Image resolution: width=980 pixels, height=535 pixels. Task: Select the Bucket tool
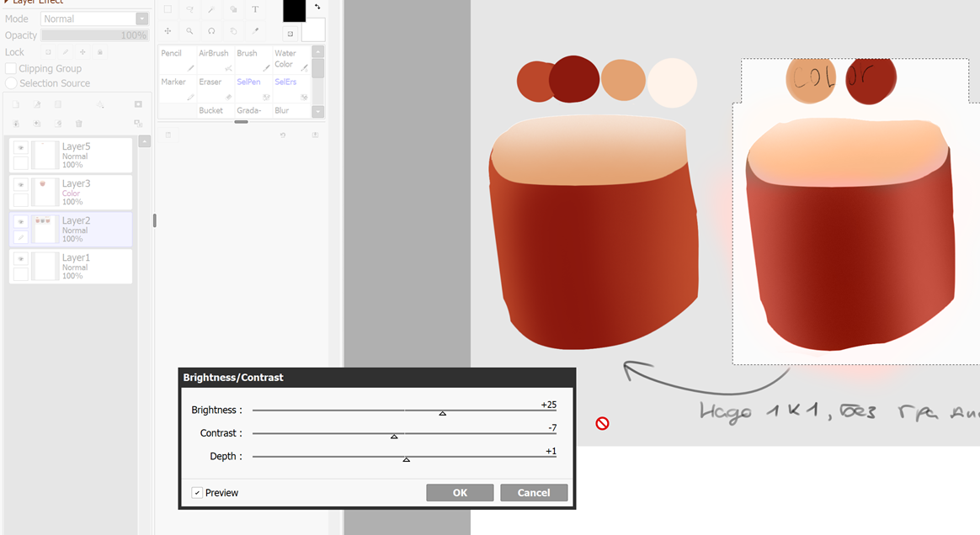pyautogui.click(x=216, y=110)
